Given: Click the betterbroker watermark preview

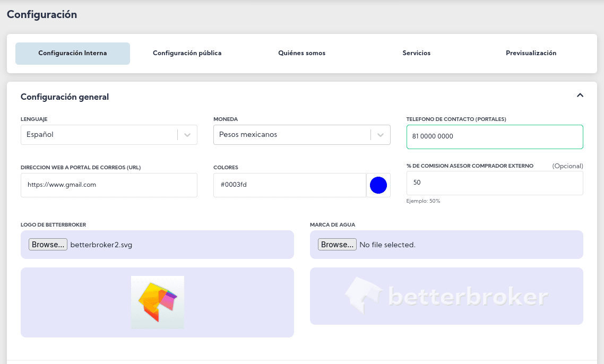Looking at the screenshot, I should (446, 296).
